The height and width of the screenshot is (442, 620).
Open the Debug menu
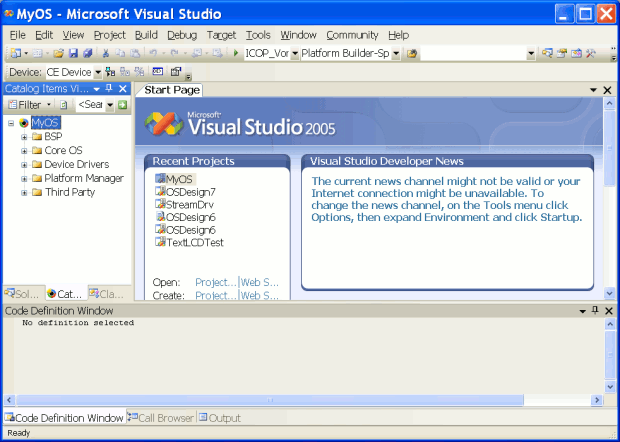[182, 35]
